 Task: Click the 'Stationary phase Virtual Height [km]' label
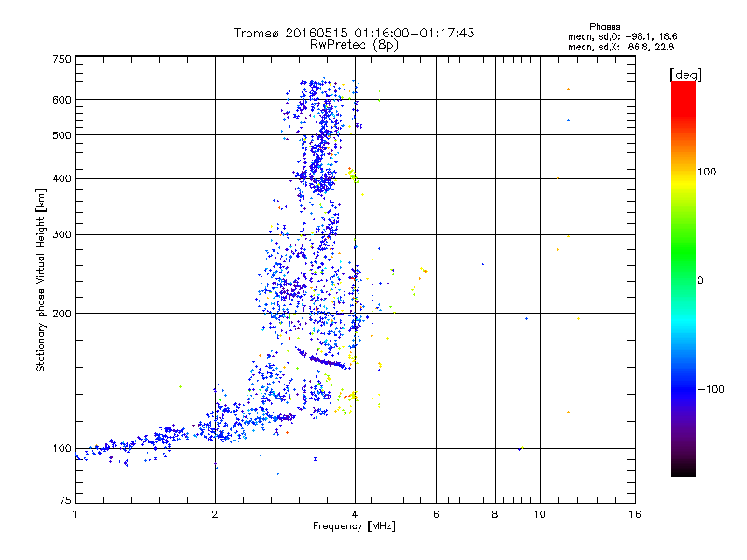pyautogui.click(x=41, y=281)
